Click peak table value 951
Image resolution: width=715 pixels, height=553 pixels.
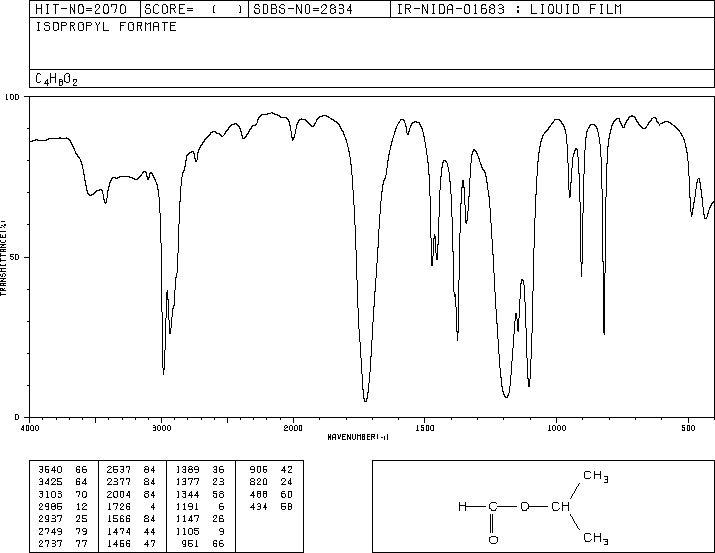click(x=190, y=543)
